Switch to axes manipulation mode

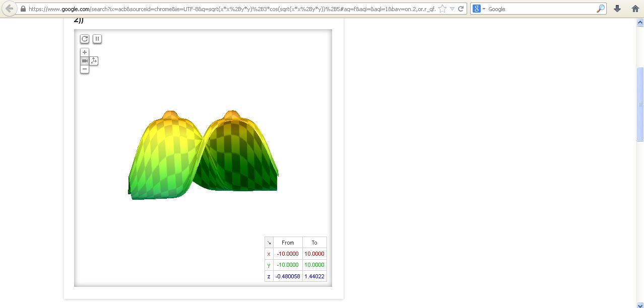click(94, 61)
